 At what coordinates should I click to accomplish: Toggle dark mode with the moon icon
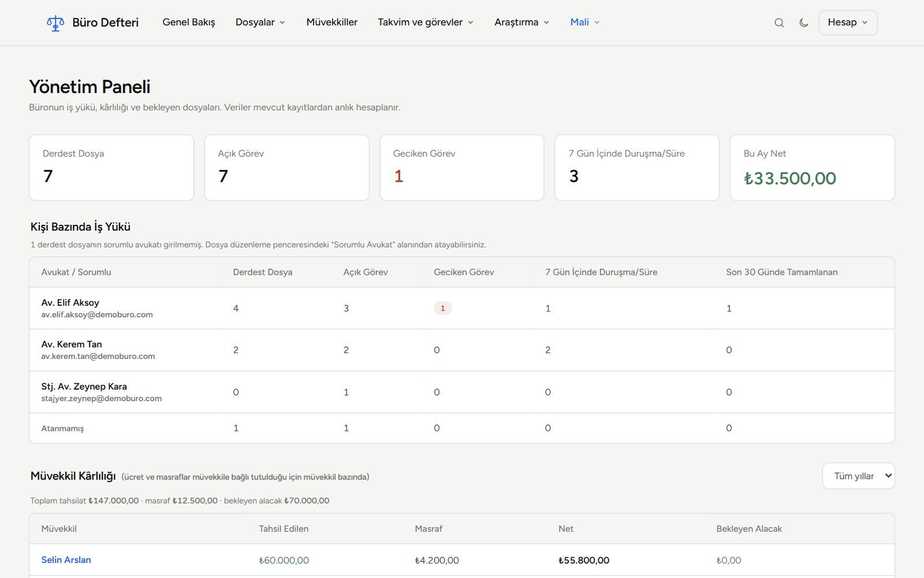pyautogui.click(x=804, y=23)
